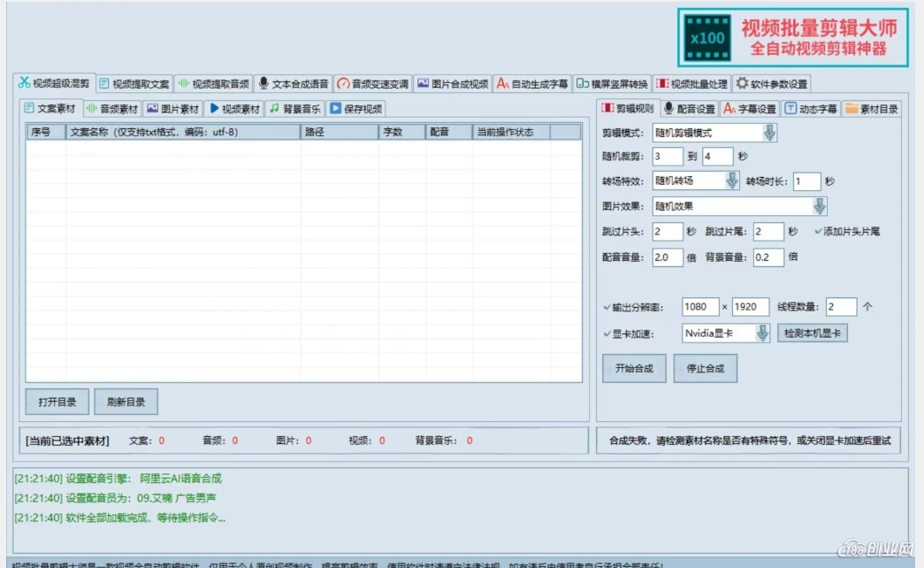Click the film icon on 视频批量处理 tab
Viewport: 924px width, 568px height.
pyautogui.click(x=662, y=83)
